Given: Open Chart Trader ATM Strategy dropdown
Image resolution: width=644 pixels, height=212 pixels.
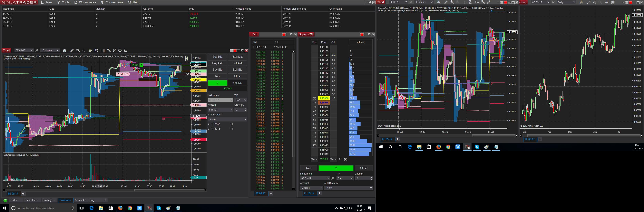Looking at the screenshot, I should click(x=228, y=119).
